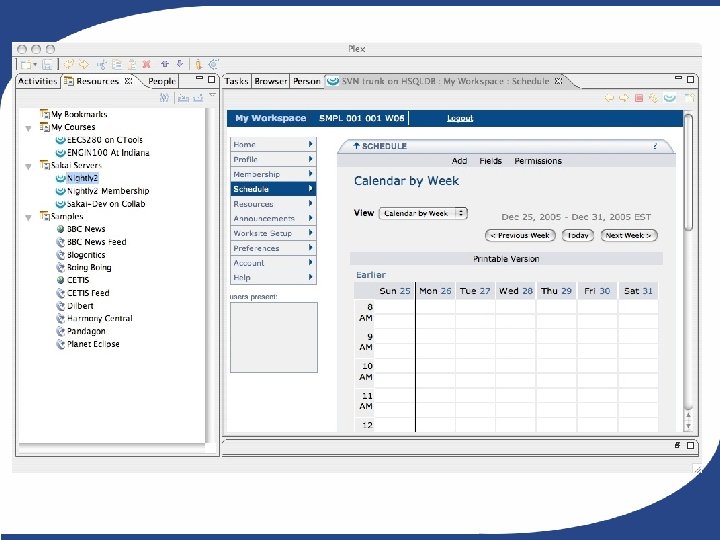Click the New wizard toolbar icon

coord(26,65)
